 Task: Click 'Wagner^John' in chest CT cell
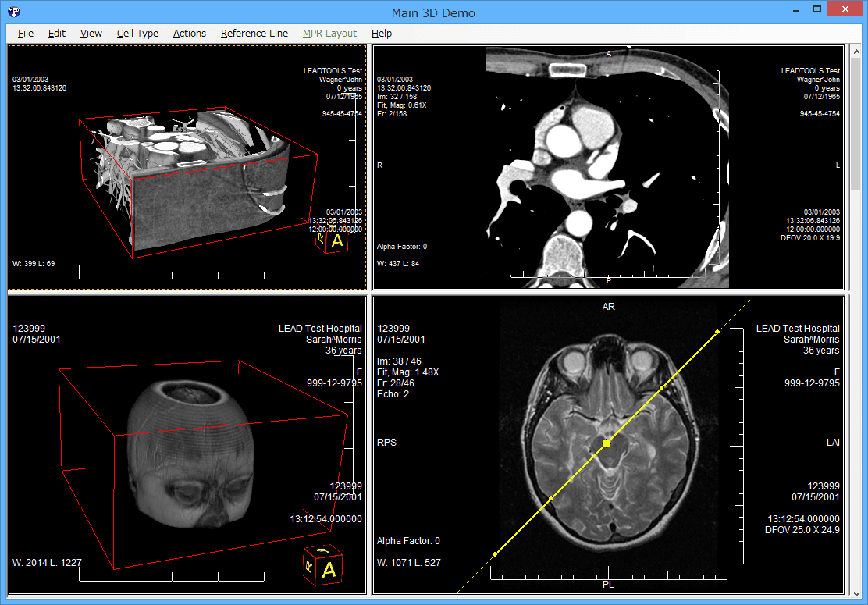coord(818,79)
